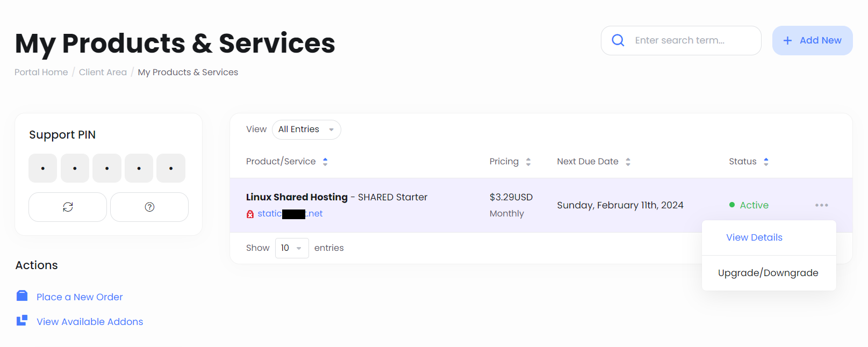Sort by the Status column
Viewport: 868px width, 347px height.
click(749, 162)
